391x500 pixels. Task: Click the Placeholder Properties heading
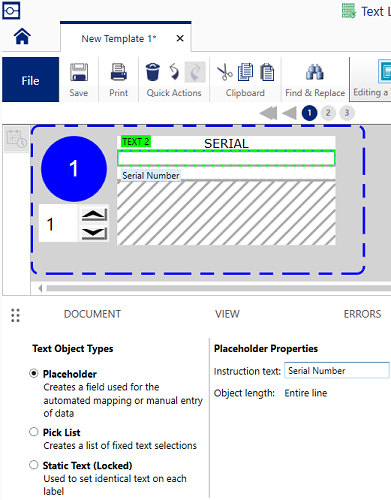(x=266, y=349)
